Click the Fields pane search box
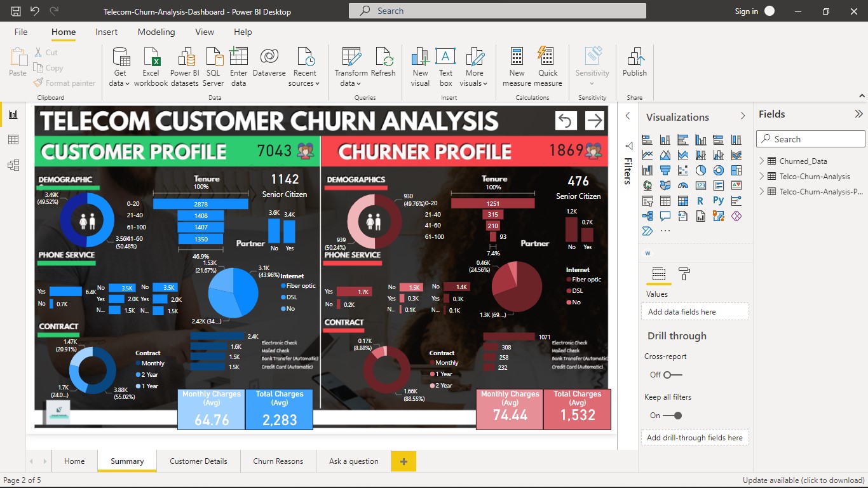868x488 pixels. pos(811,139)
